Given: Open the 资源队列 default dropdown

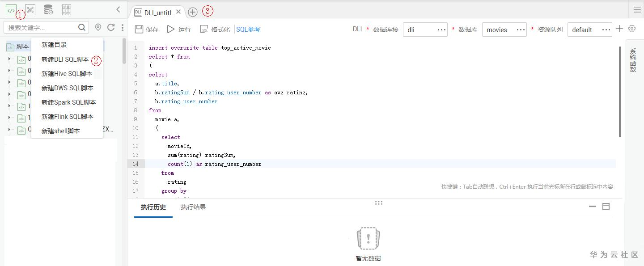Looking at the screenshot, I should (589, 30).
